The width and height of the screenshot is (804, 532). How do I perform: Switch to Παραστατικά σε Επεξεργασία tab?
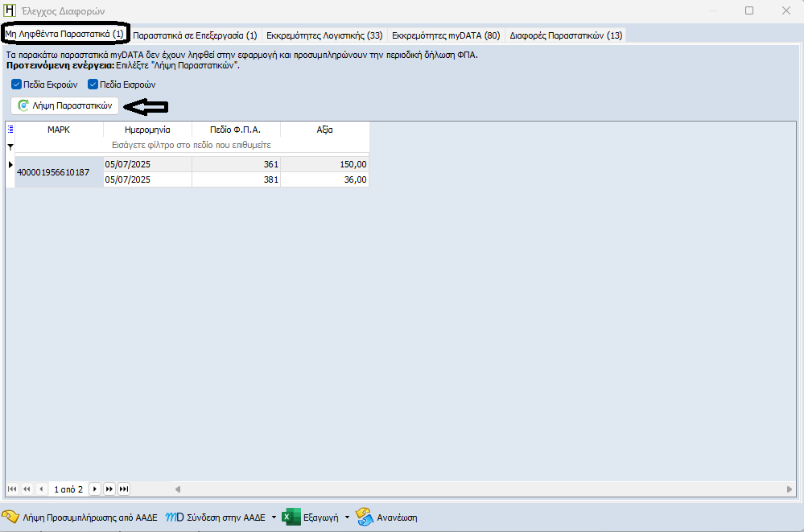[x=195, y=35]
